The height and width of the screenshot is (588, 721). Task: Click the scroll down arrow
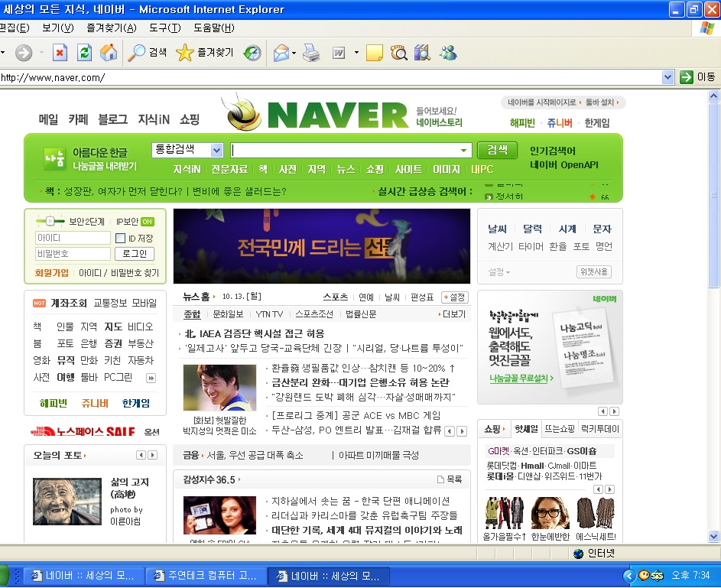click(x=713, y=536)
